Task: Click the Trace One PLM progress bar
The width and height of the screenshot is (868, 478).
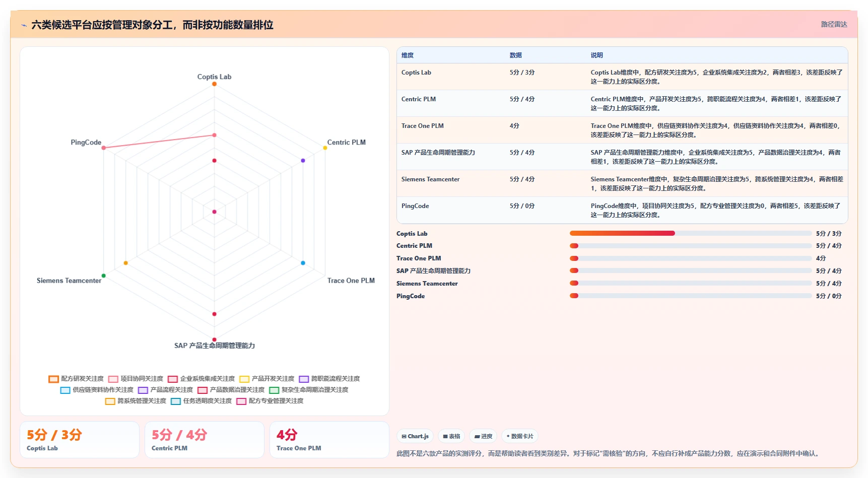Action: (x=691, y=258)
